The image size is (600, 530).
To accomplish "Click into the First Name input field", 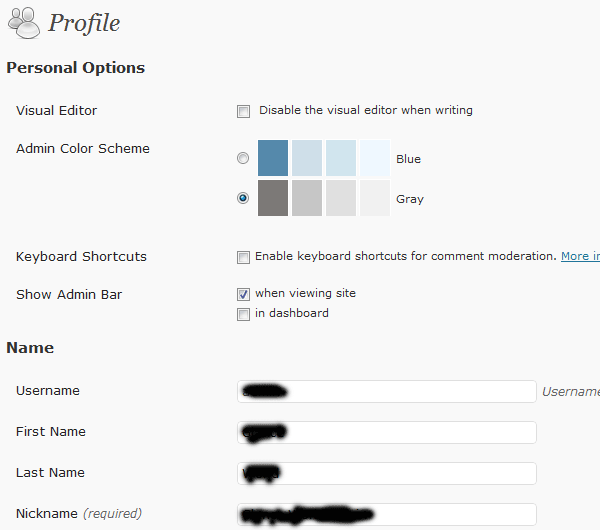I will pyautogui.click(x=386, y=432).
